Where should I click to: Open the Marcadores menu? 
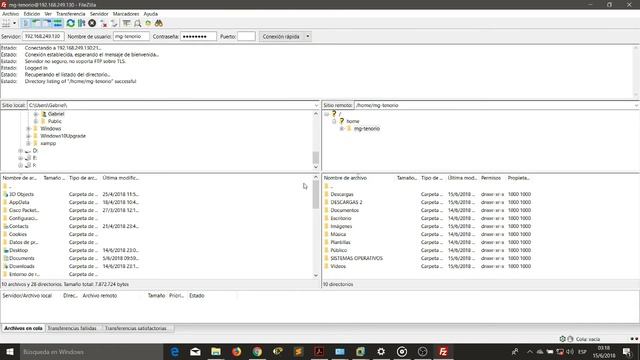pyautogui.click(x=126, y=14)
